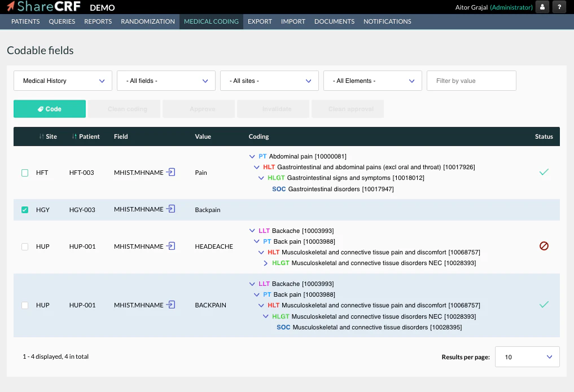
Task: Open the field link icon in BACKPAIN row
Action: [x=170, y=305]
